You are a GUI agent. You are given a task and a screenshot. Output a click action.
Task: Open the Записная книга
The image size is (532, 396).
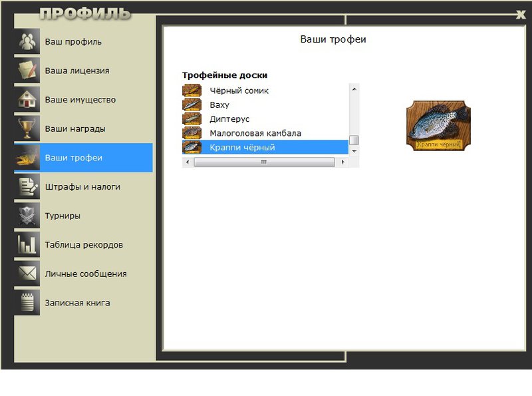coord(84,303)
